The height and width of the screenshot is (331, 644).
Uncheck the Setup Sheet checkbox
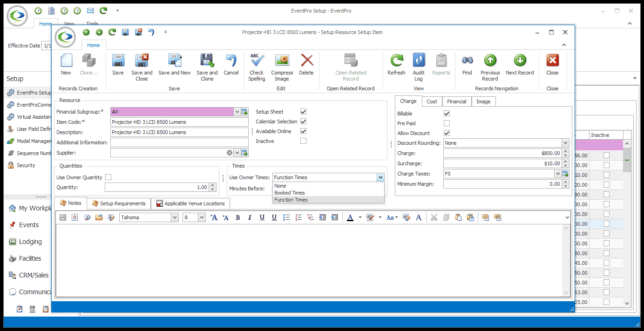(303, 112)
